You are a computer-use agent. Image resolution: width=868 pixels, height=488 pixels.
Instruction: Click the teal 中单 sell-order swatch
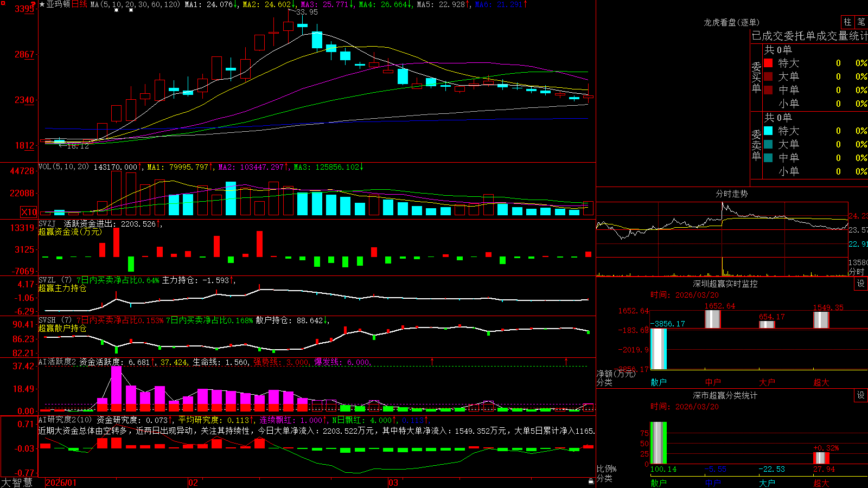(x=768, y=158)
